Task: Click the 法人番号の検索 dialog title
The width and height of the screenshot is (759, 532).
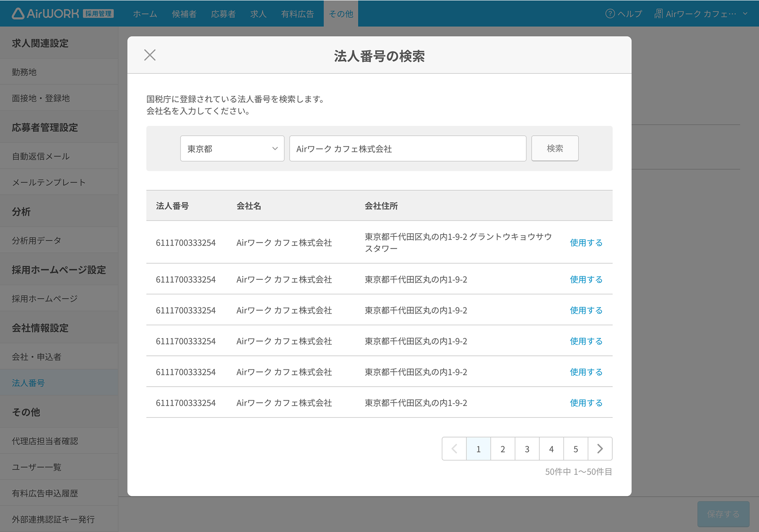Action: pyautogui.click(x=379, y=56)
